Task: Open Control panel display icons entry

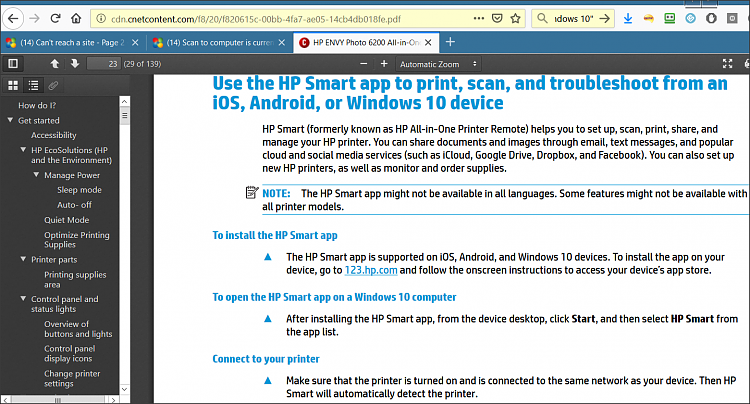Action: [x=69, y=353]
